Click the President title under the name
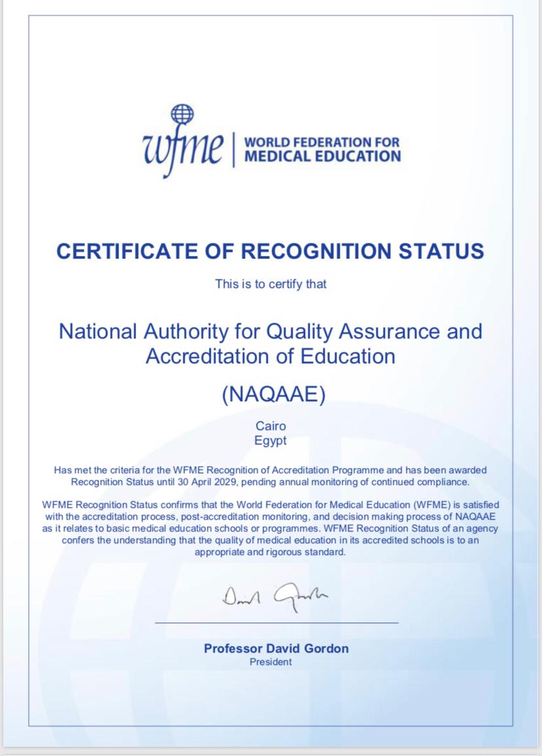The image size is (542, 756). [270, 662]
